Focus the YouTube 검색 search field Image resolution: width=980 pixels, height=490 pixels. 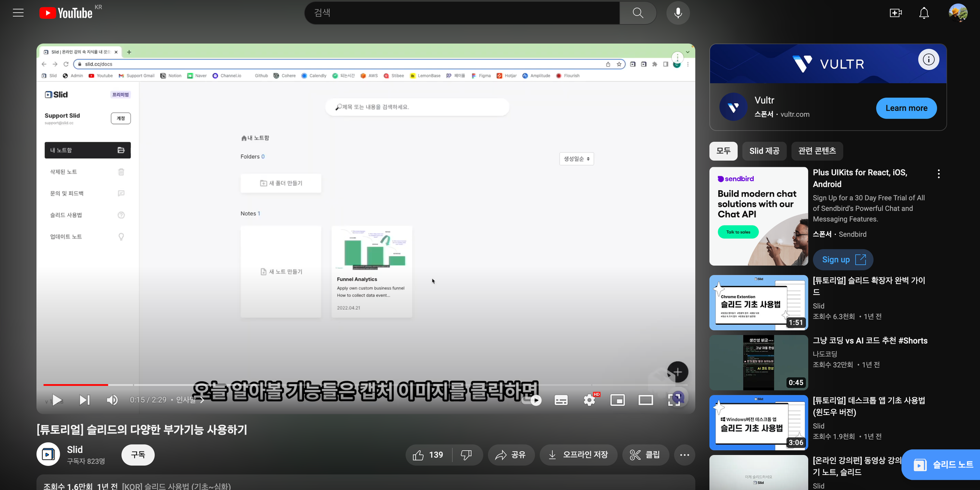(x=462, y=13)
